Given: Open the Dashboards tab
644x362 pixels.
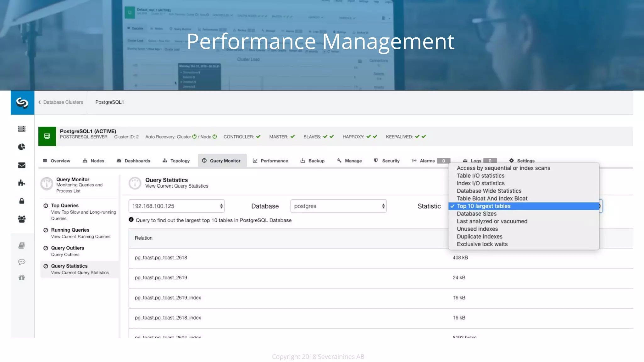Looking at the screenshot, I should [133, 161].
